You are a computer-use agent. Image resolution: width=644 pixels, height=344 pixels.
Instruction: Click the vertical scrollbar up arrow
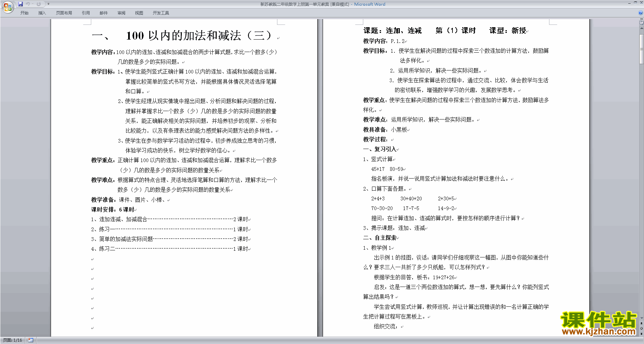641,28
